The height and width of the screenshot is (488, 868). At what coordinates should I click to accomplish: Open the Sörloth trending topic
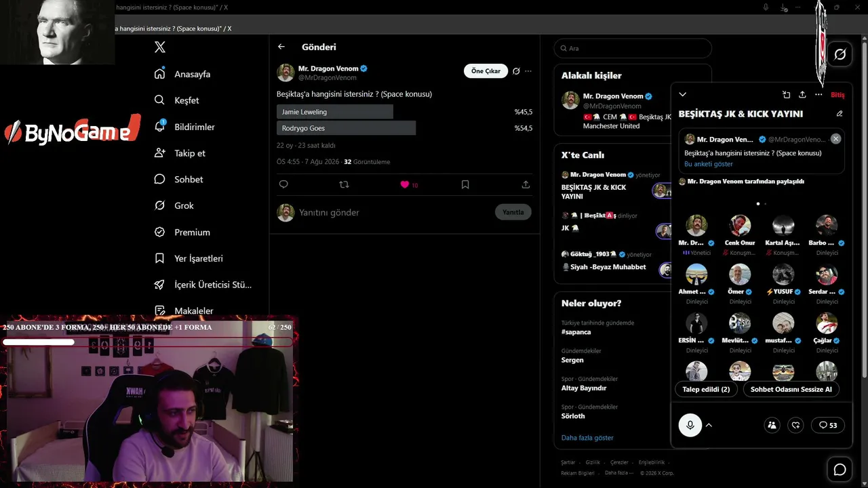pos(573,416)
